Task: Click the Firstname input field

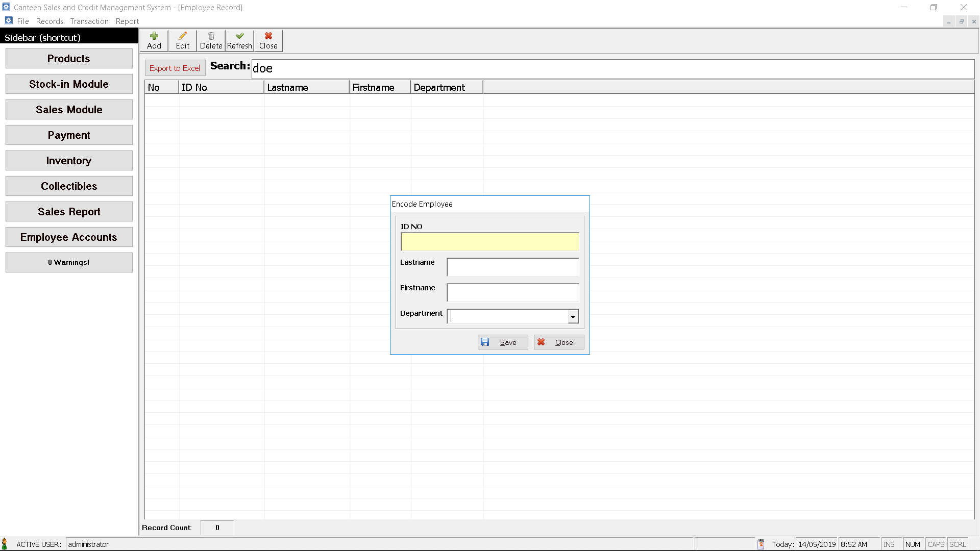Action: (513, 291)
